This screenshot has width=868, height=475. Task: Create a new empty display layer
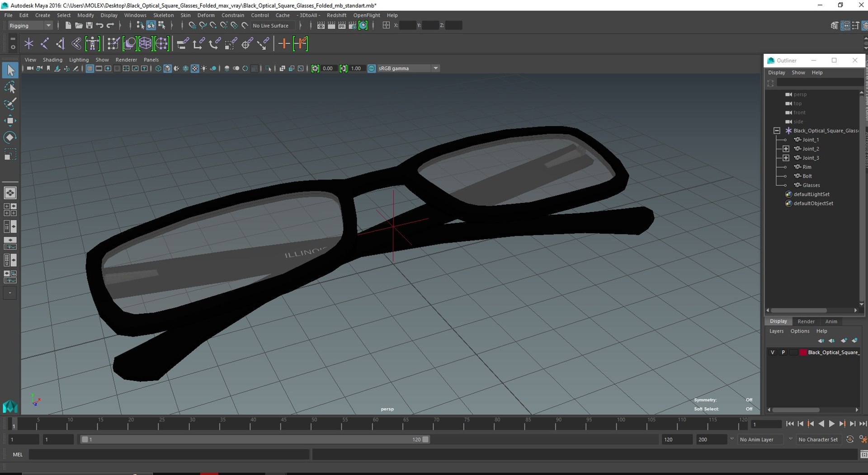[844, 341]
